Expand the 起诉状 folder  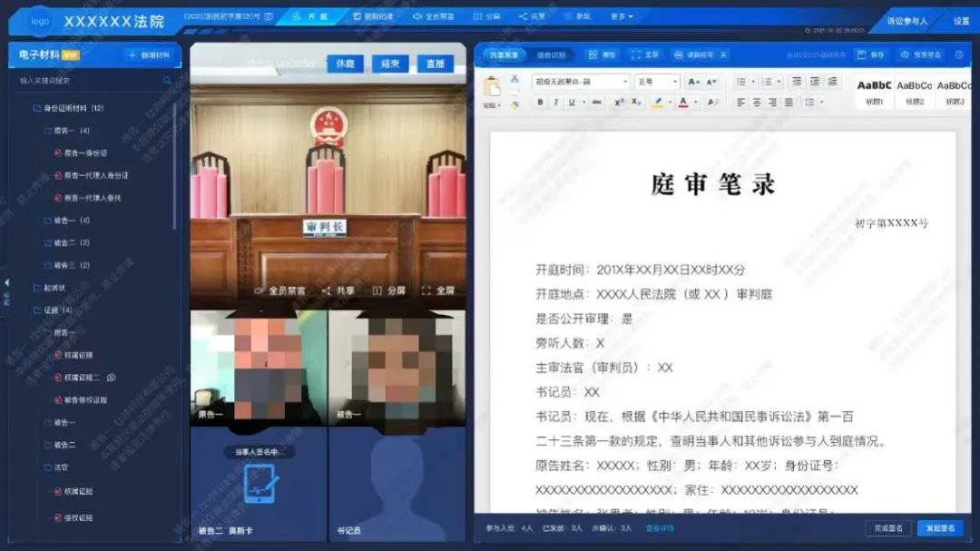point(49,288)
